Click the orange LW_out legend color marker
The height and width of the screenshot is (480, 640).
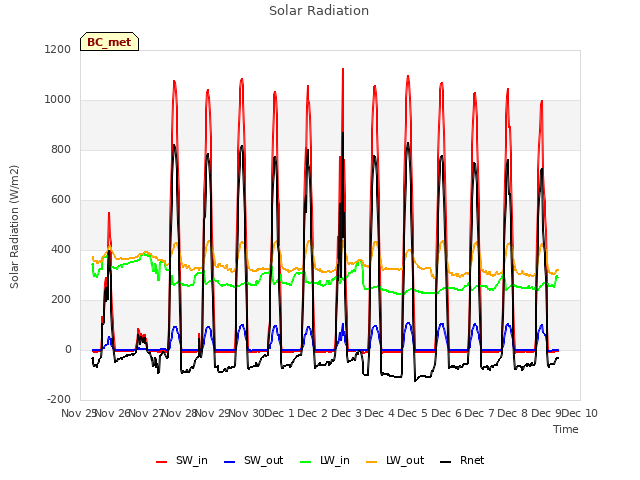point(372,462)
